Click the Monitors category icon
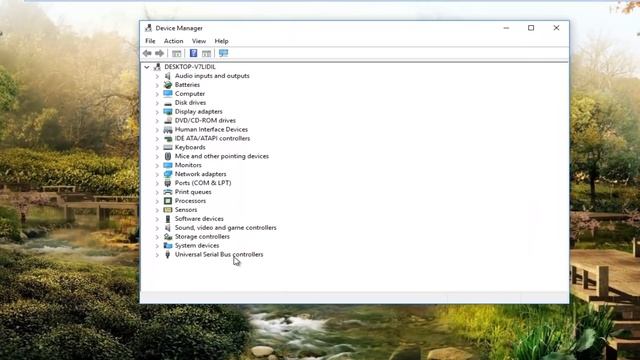This screenshot has width=640, height=360. click(168, 165)
